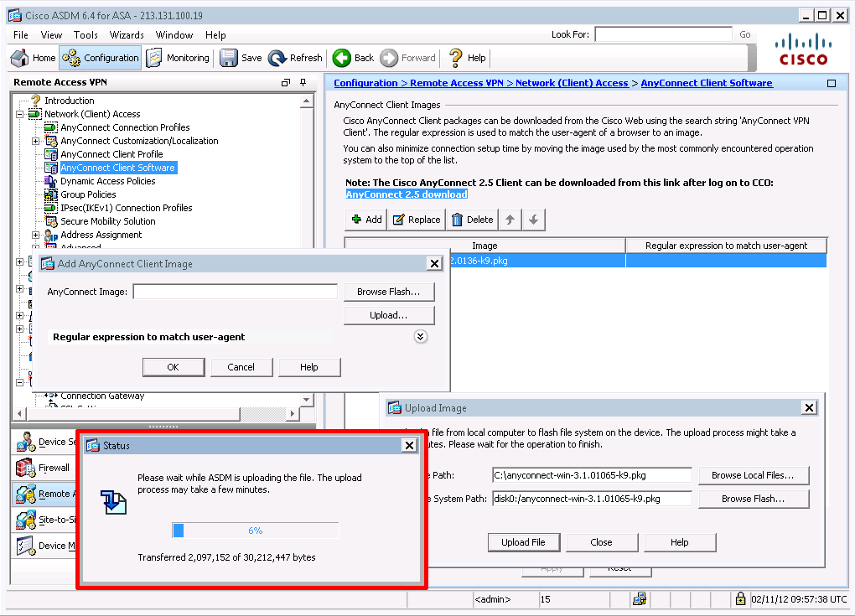The image size is (855, 616).
Task: Select AnyConnect Connection Profiles in tree
Action: 125,127
